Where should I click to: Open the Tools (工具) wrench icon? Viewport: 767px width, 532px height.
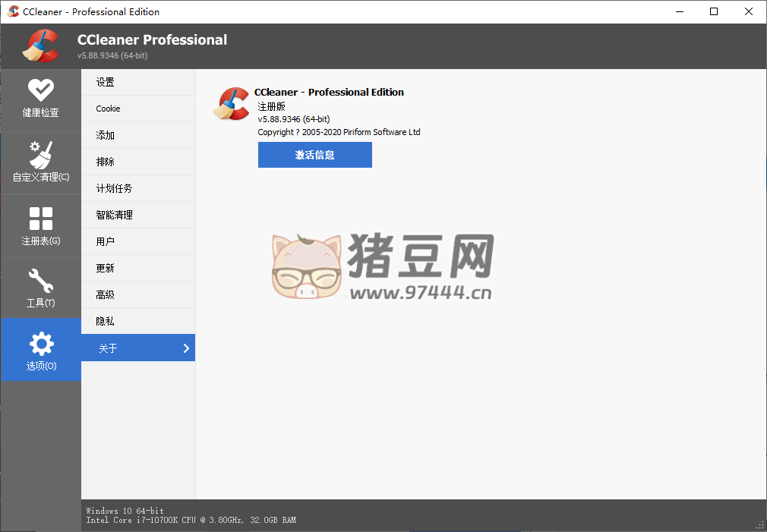tap(40, 281)
